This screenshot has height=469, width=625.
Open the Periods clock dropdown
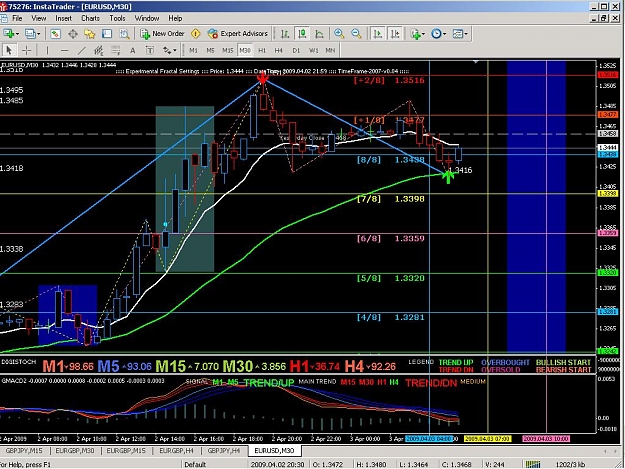pos(438,34)
